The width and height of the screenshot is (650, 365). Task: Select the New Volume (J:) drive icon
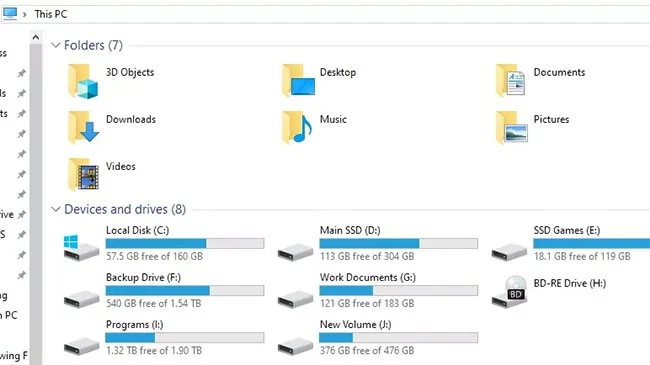coord(295,347)
